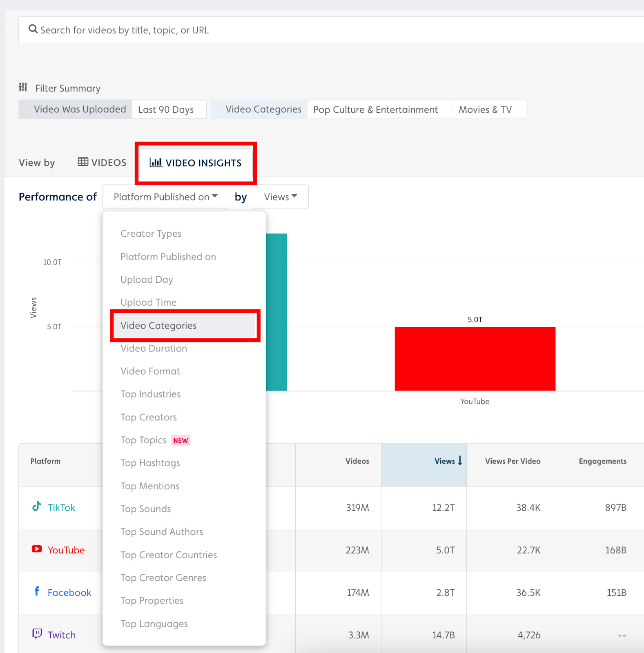Click the YouTube logo icon in table
644x653 pixels.
(37, 549)
